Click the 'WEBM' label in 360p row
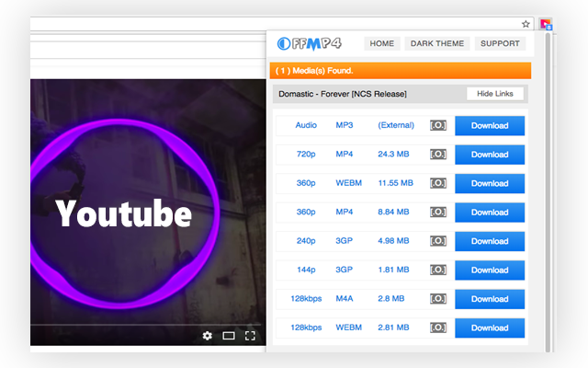This screenshot has width=588, height=368. pyautogui.click(x=349, y=183)
